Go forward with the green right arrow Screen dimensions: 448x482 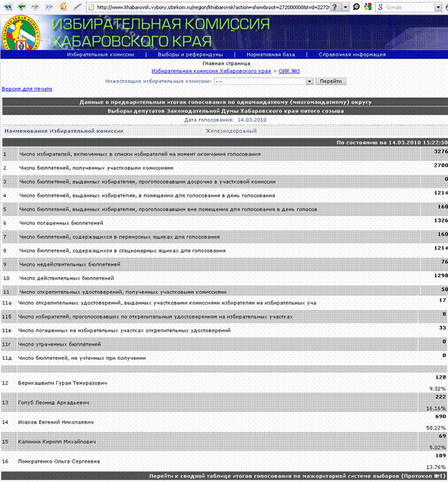(36, 6)
